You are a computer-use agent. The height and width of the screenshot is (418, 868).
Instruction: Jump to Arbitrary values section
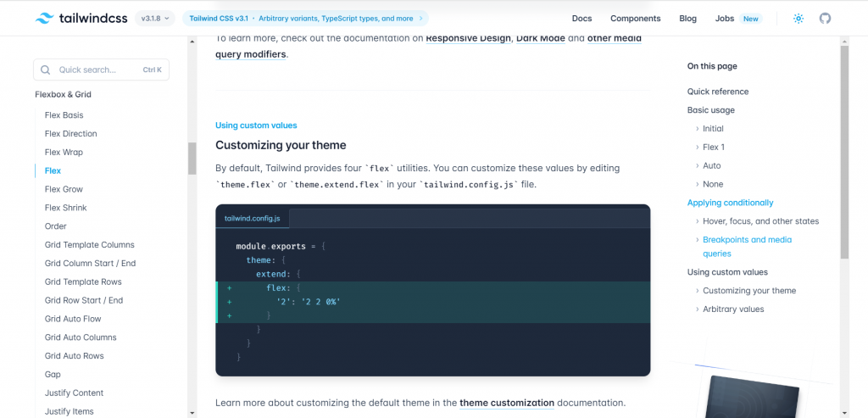click(x=733, y=309)
